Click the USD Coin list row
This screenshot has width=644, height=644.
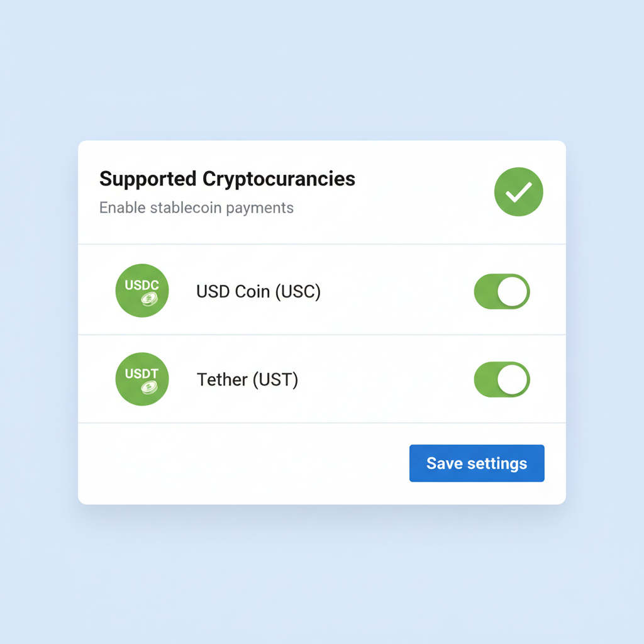[322, 291]
